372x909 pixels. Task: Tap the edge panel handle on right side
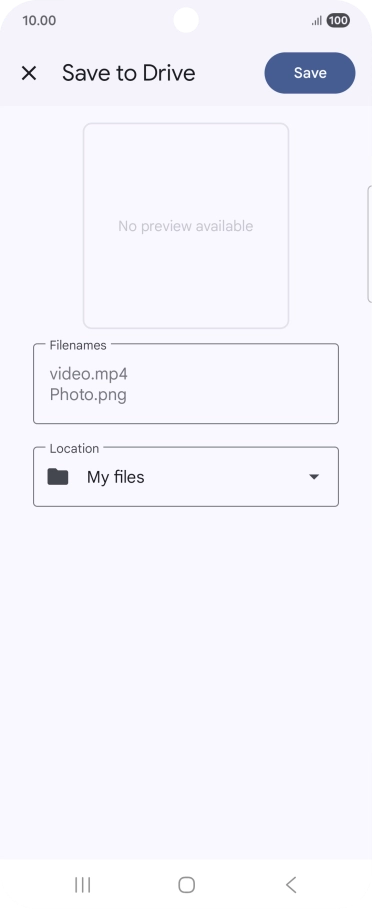click(370, 244)
